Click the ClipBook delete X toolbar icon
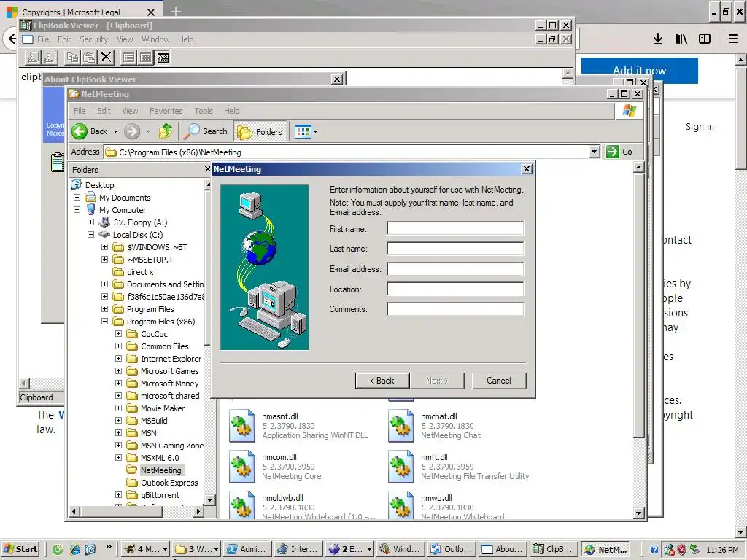747x560 pixels. click(107, 58)
